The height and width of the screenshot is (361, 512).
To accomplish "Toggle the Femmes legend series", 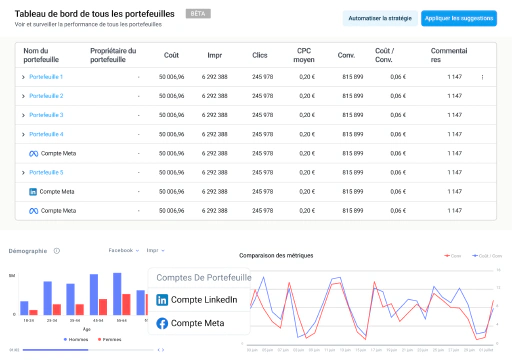I will pos(110,339).
